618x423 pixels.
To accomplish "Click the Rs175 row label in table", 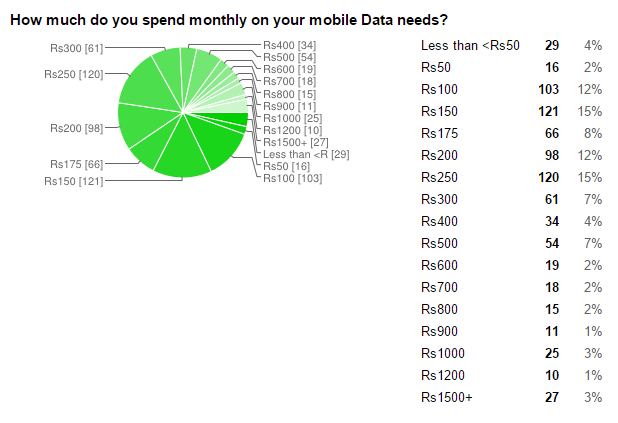I will coord(439,134).
